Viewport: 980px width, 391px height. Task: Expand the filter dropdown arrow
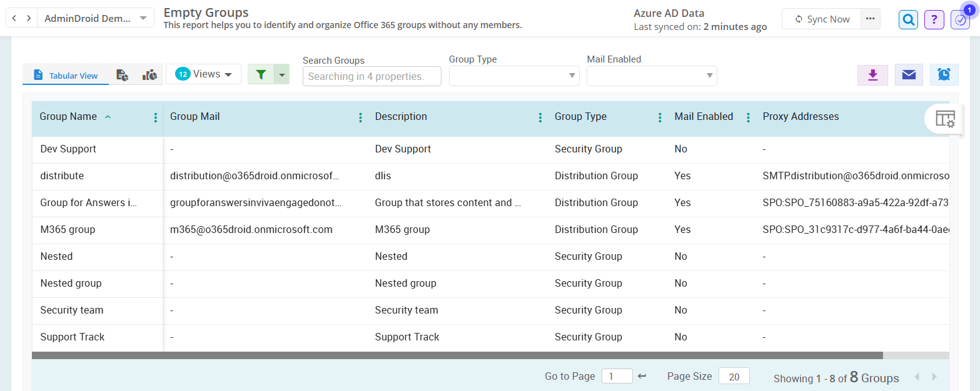pos(282,74)
